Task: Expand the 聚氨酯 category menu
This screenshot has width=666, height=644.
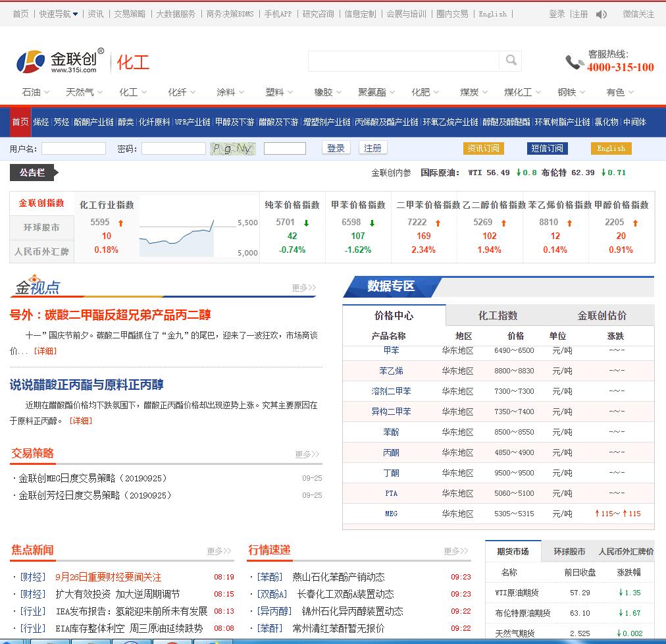Action: (376, 92)
